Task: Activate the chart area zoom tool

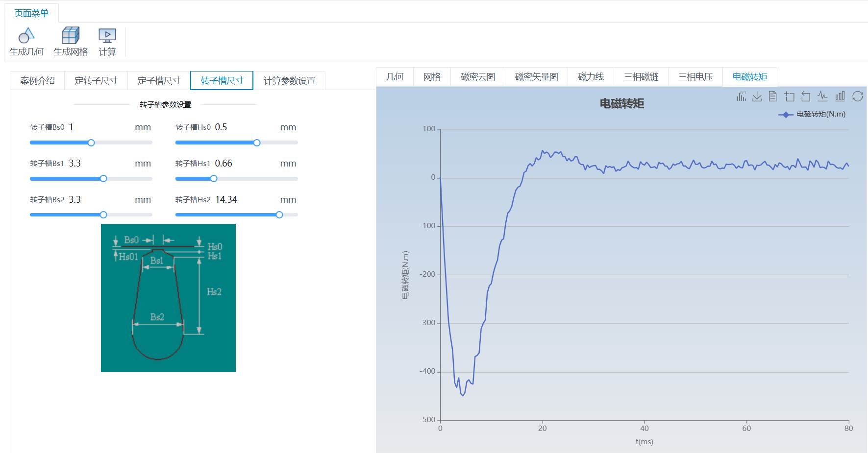Action: point(790,96)
